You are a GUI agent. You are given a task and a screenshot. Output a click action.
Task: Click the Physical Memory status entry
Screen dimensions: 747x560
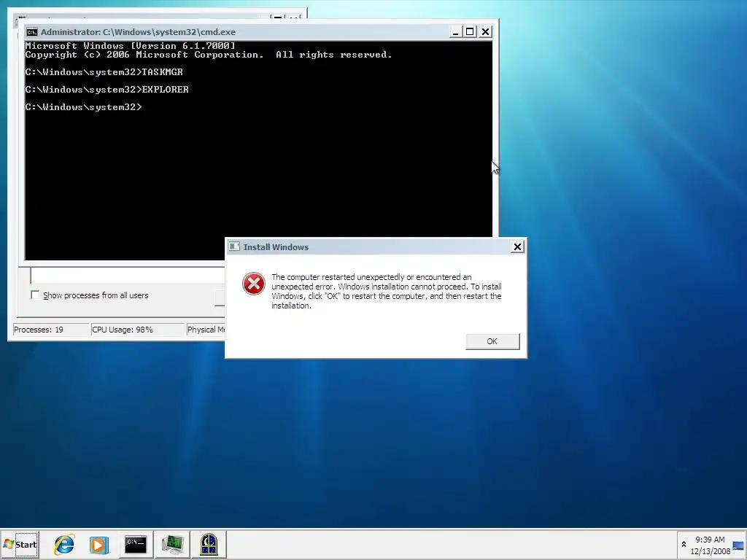[x=206, y=330]
